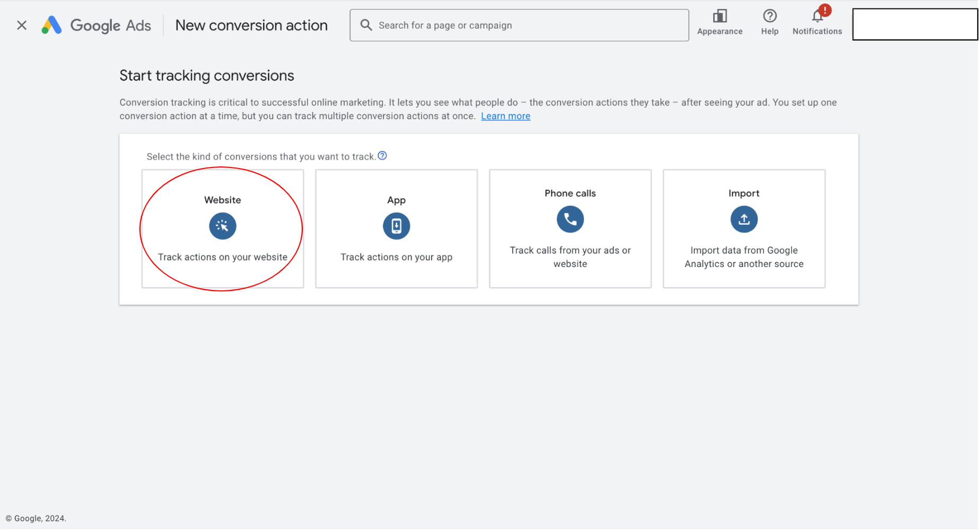The height and width of the screenshot is (532, 980).
Task: Select the Website cursor-click icon
Action: 222,226
